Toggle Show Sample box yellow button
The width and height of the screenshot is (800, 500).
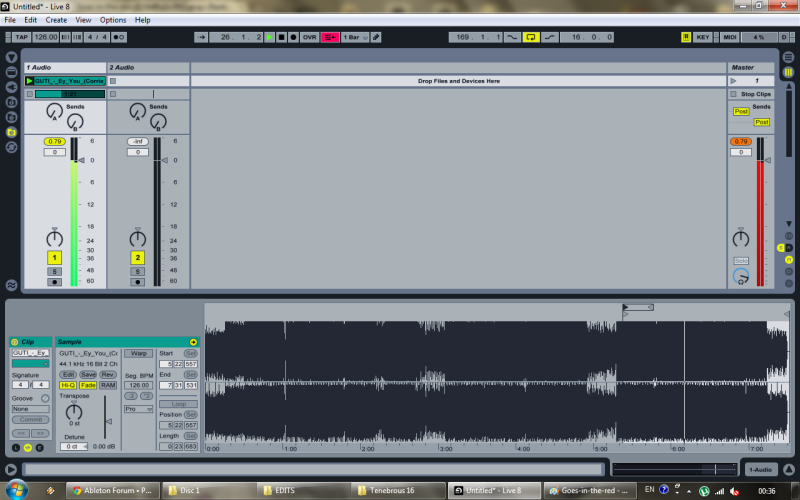pos(28,447)
